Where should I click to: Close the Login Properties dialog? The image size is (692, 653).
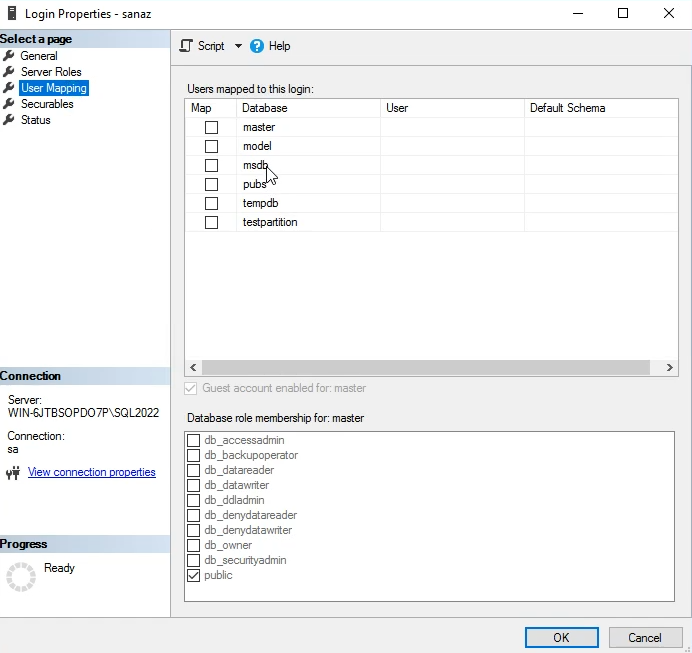point(669,13)
